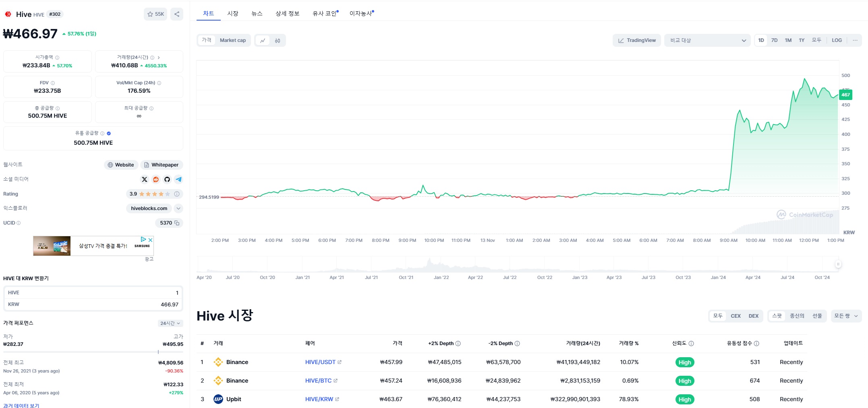Open the 모든 쌍 pairs dropdown
This screenshot has height=408, width=868.
click(x=846, y=316)
